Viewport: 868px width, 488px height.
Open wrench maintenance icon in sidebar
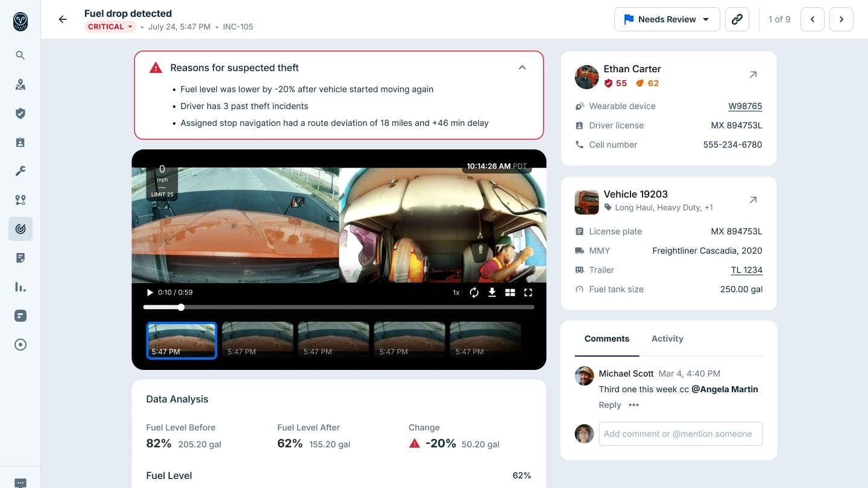[x=20, y=171]
